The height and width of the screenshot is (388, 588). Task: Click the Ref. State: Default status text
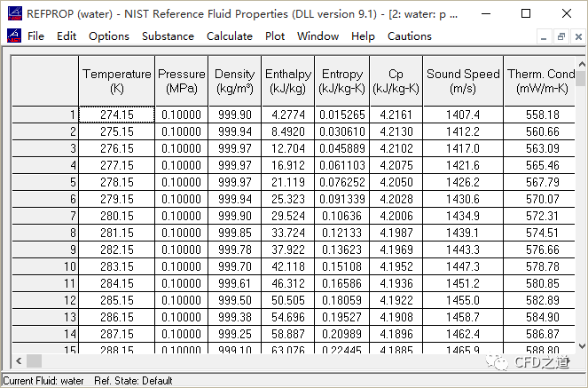[133, 381]
